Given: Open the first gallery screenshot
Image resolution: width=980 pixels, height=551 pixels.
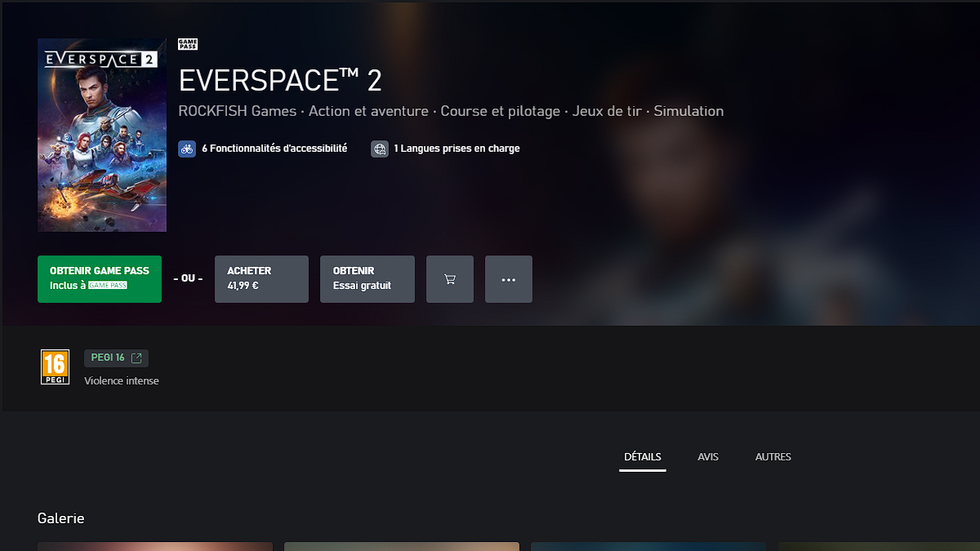Looking at the screenshot, I should click(154, 546).
